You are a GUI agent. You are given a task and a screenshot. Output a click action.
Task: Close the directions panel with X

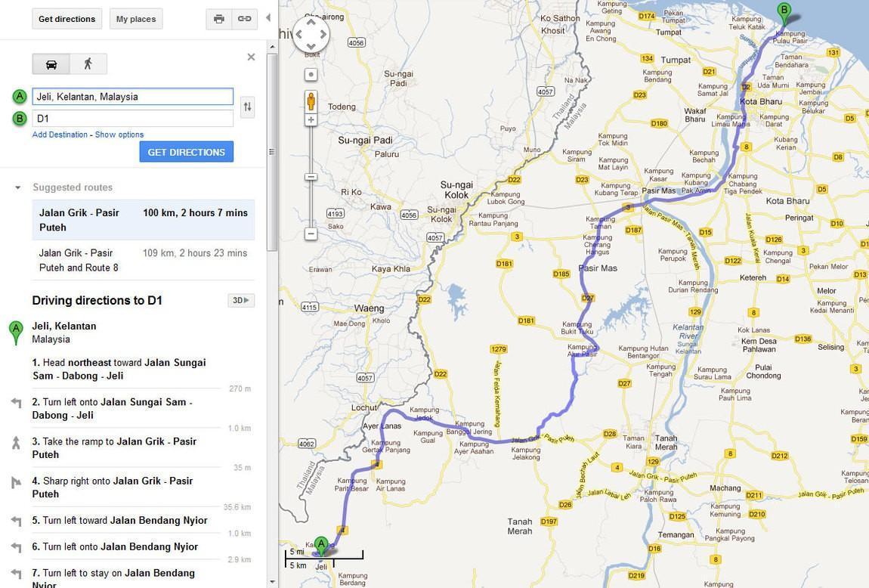[x=251, y=57]
